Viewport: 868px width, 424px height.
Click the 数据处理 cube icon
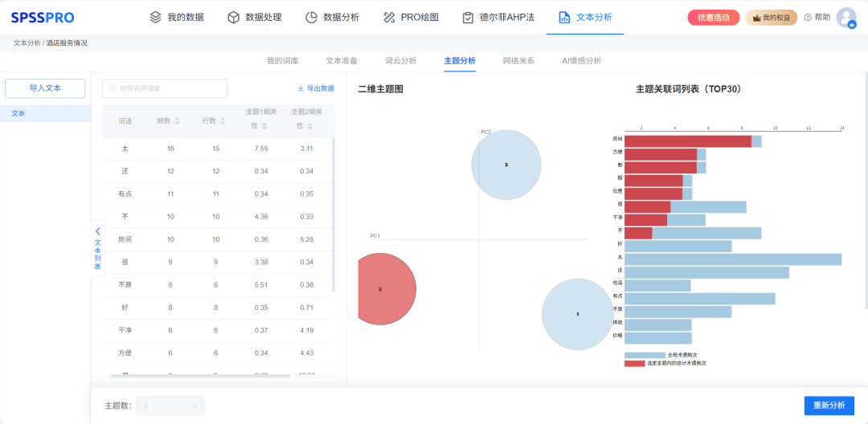pyautogui.click(x=234, y=18)
